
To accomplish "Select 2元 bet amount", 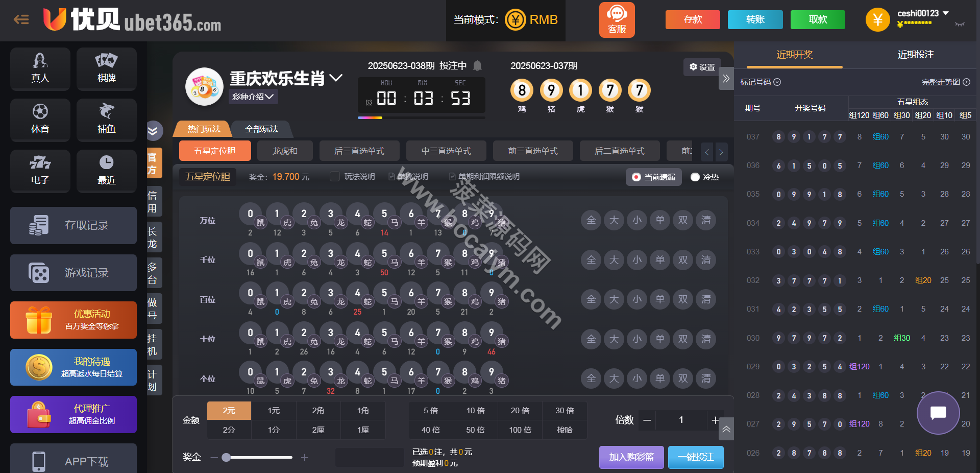I will [229, 411].
